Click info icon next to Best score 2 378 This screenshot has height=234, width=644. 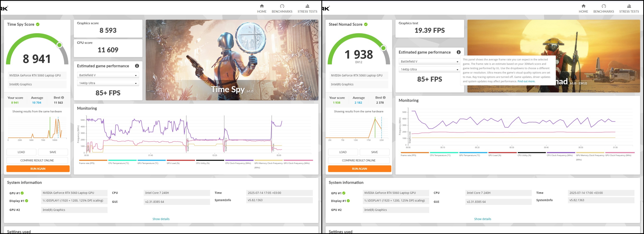(384, 98)
